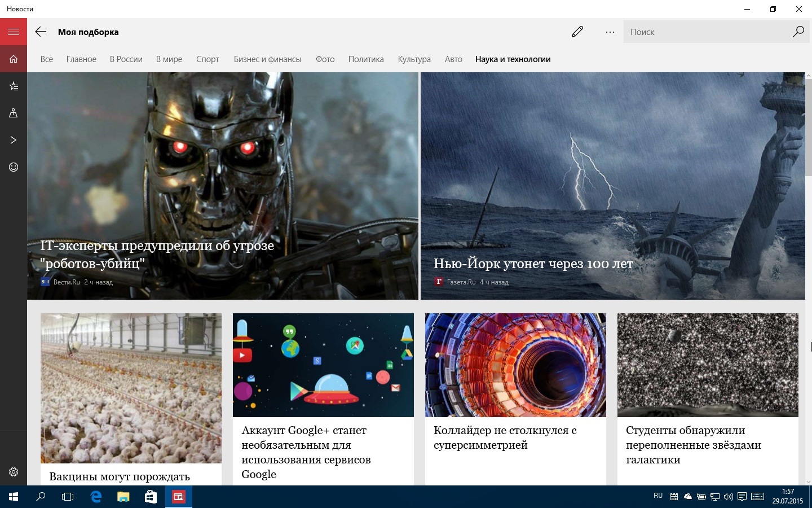Open the Политика tab
Screen dimensions: 812x508
366,59
